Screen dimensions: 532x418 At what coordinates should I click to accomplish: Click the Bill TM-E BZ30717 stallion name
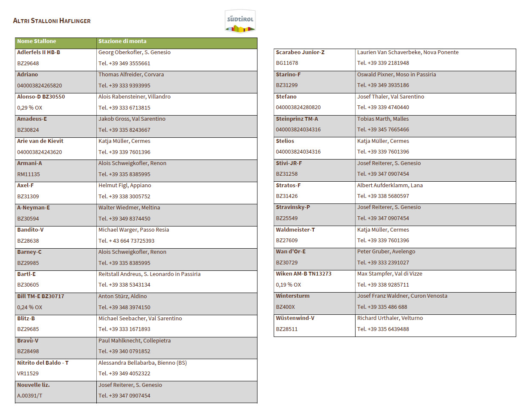tap(40, 296)
